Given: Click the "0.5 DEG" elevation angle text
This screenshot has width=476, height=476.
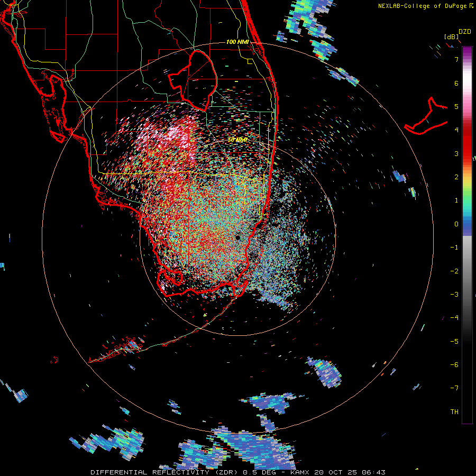Looking at the screenshot, I should click(259, 472).
